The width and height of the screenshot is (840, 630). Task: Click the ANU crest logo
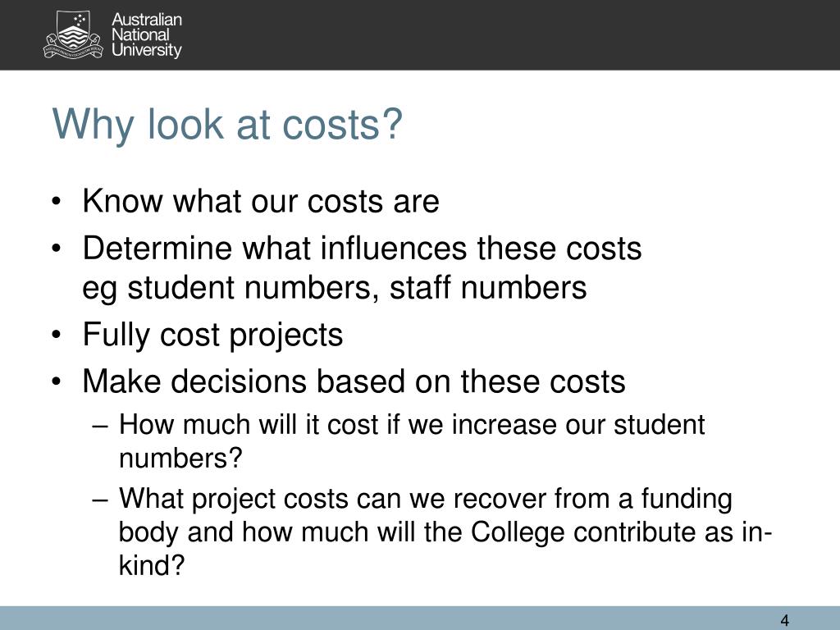click(72, 35)
